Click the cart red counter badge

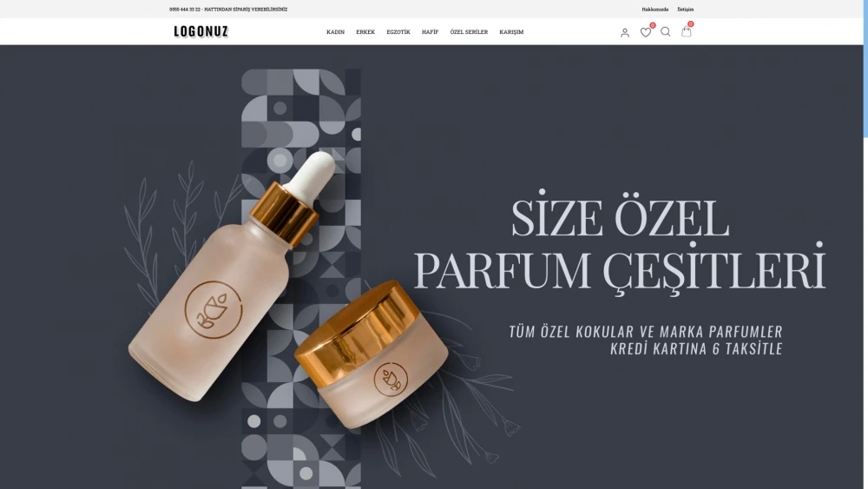click(690, 23)
